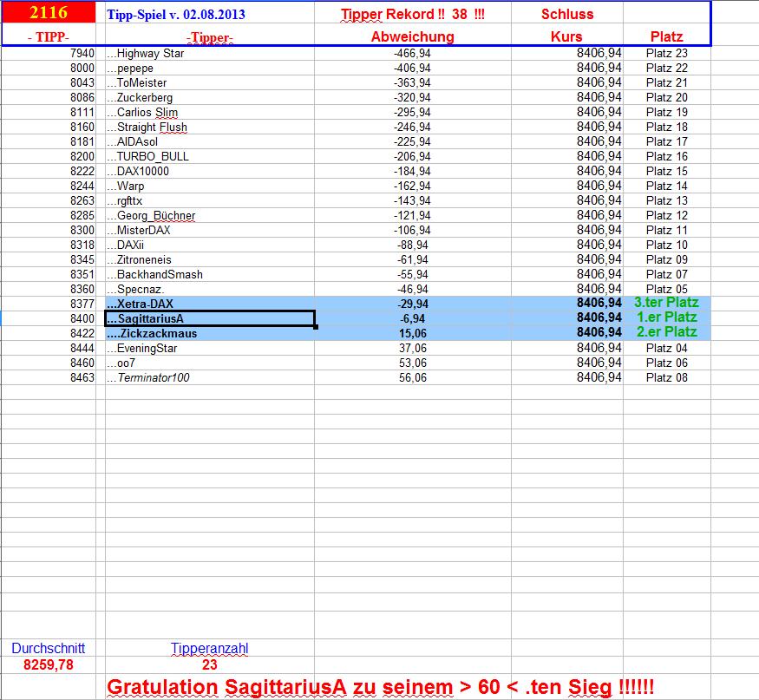Select the '...Georg_Büchner' name cell

point(210,216)
